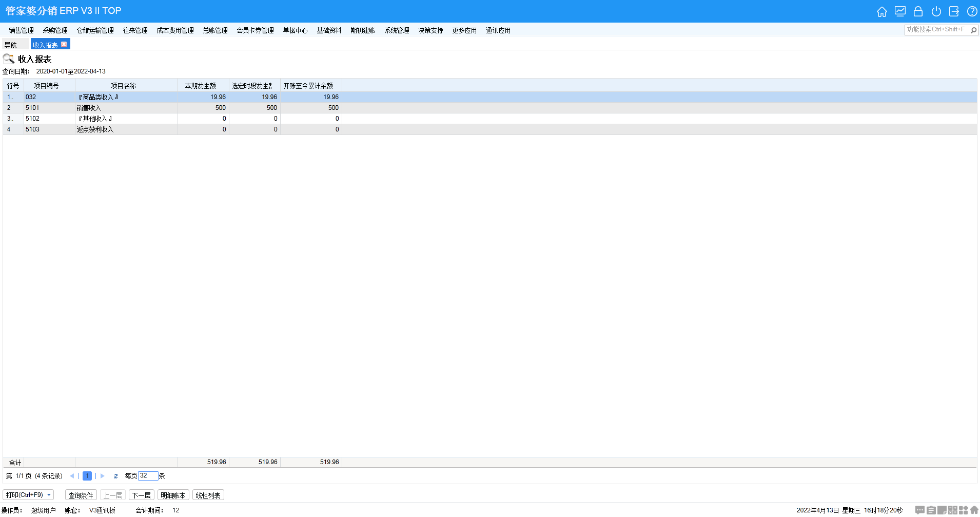Click the refresh icon in pager
980x517 pixels.
pyautogui.click(x=116, y=476)
